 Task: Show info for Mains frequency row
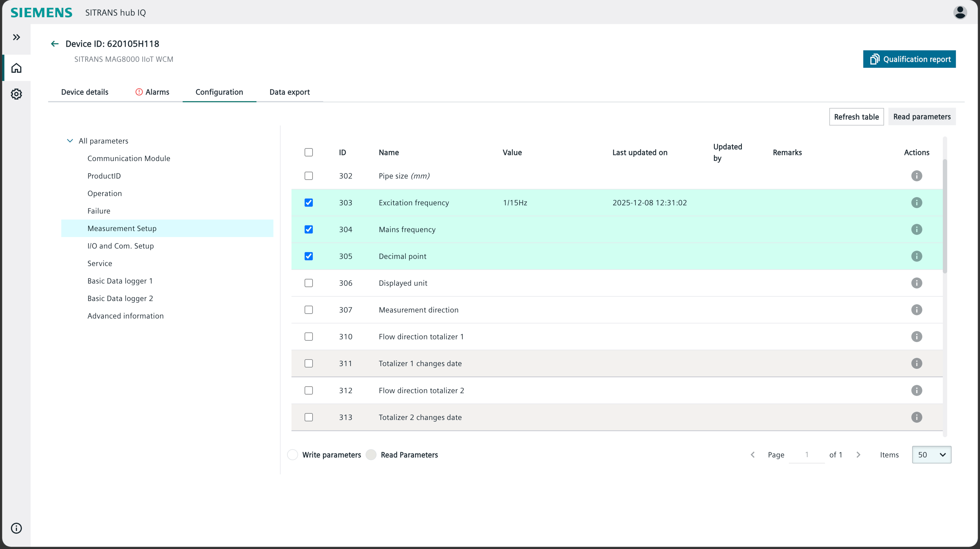(916, 229)
